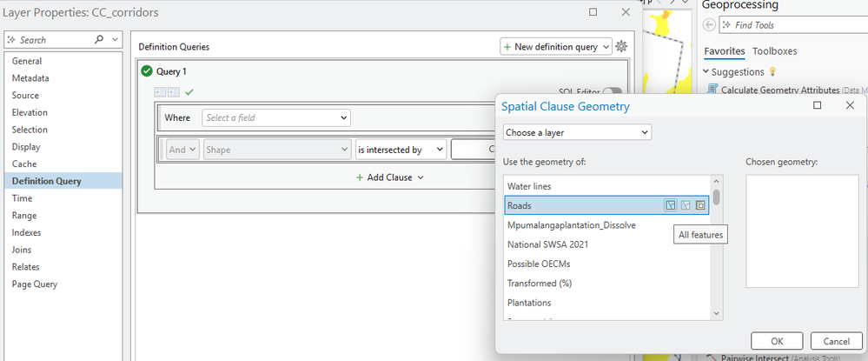Open the search options dropdown arrow
Screen dimensions: 868x361
click(x=115, y=39)
